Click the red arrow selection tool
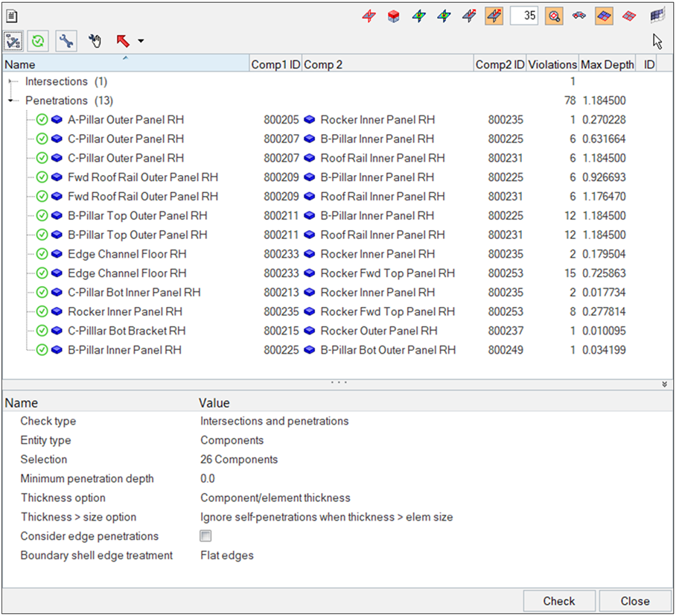Screen dimensions: 676x616 [123, 42]
